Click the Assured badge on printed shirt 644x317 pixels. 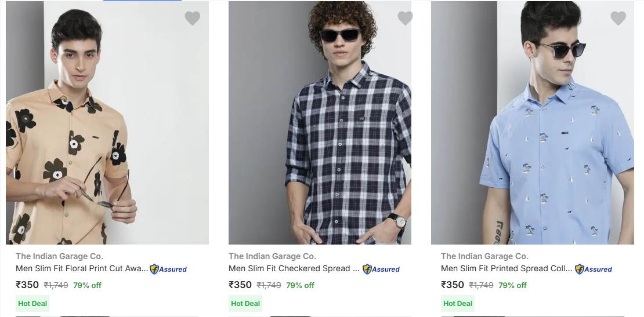tap(594, 269)
